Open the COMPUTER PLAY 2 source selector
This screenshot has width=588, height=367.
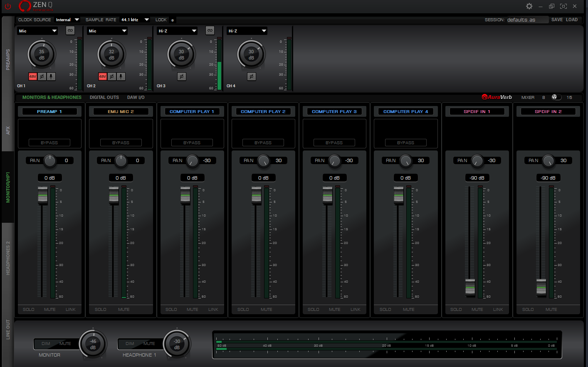click(263, 111)
